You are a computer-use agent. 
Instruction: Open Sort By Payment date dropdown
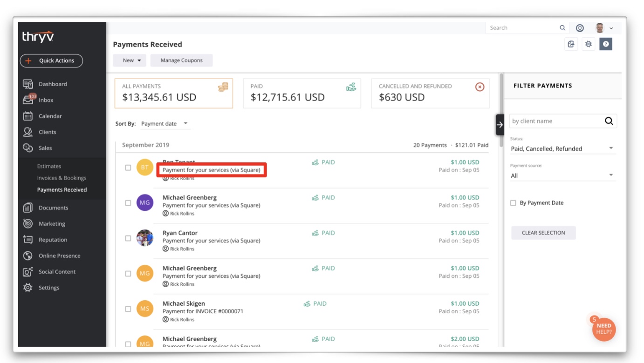[165, 124]
